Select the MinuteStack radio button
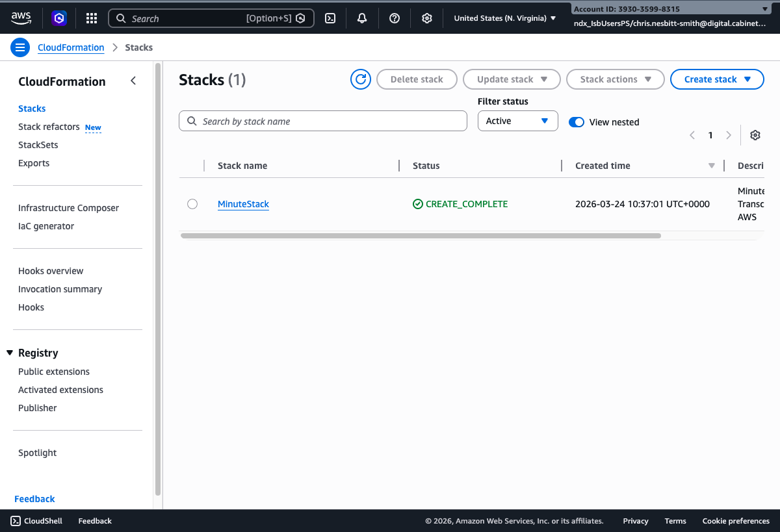Image resolution: width=780 pixels, height=532 pixels. click(192, 203)
